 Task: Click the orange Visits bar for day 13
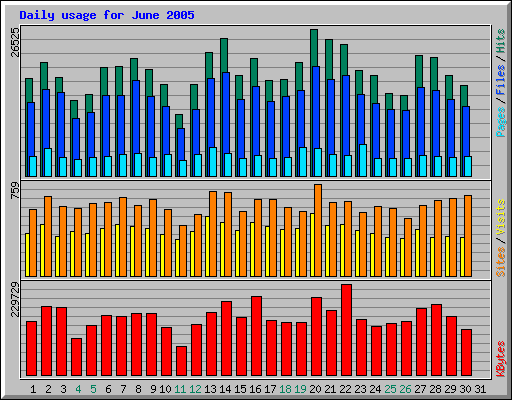(213, 234)
